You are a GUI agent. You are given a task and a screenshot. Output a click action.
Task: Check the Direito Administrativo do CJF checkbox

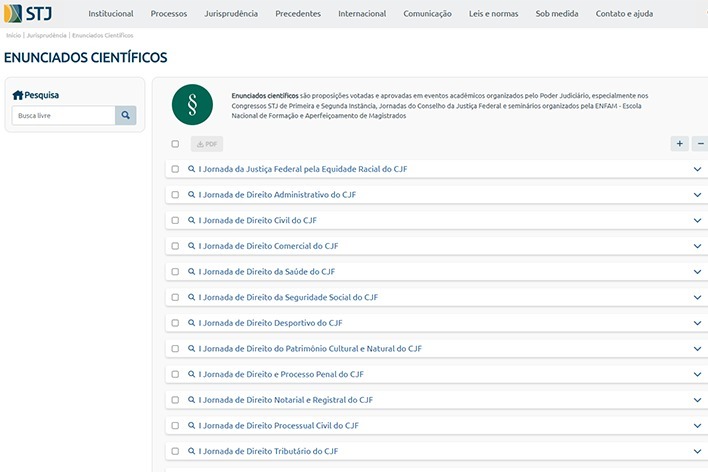pos(175,195)
